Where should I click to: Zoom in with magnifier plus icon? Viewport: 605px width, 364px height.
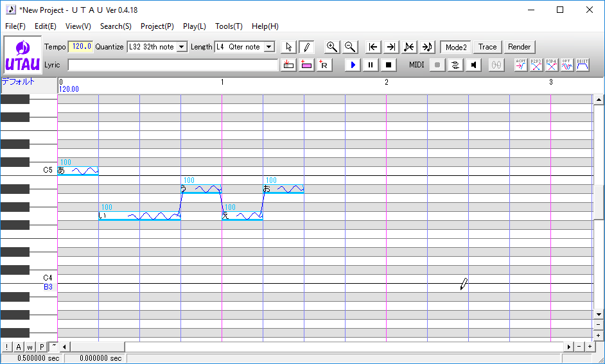click(x=332, y=47)
